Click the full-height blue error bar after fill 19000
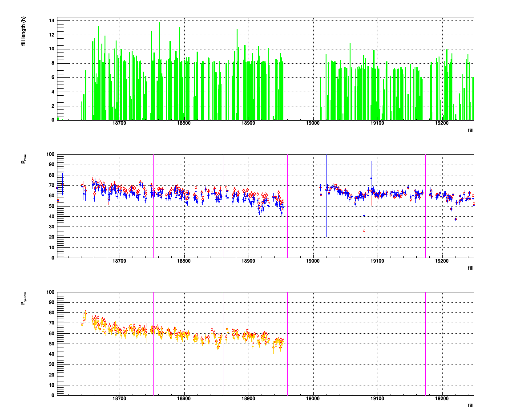Image resolution: width=532 pixels, height=413 pixels. (326, 196)
